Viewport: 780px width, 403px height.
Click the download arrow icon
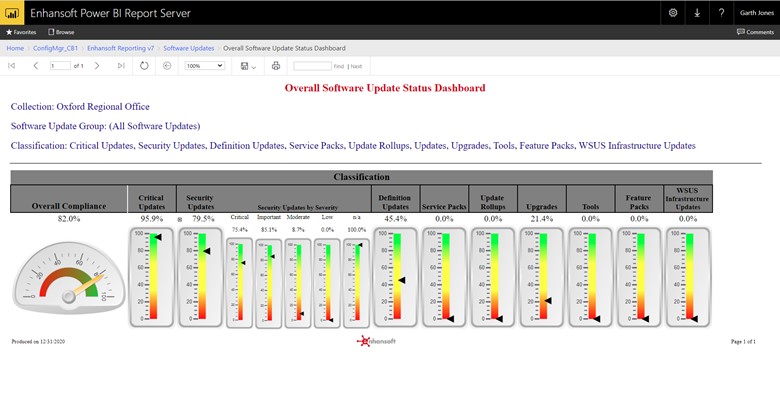pyautogui.click(x=697, y=12)
